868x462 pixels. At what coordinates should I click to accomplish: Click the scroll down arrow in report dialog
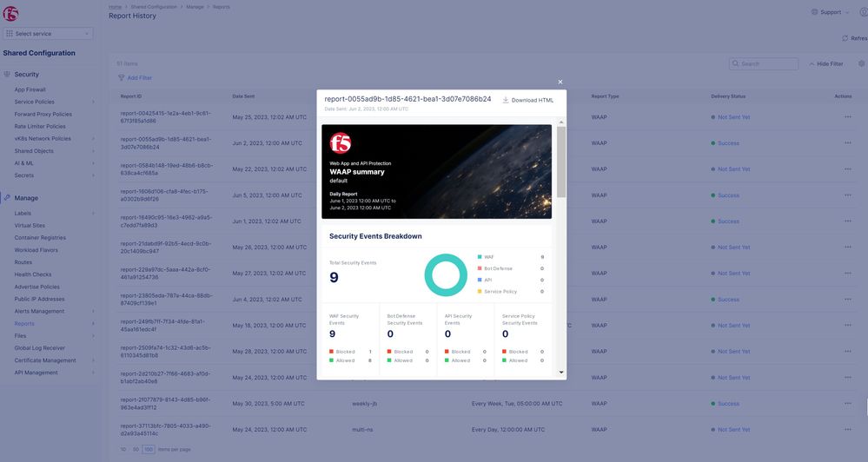click(561, 373)
